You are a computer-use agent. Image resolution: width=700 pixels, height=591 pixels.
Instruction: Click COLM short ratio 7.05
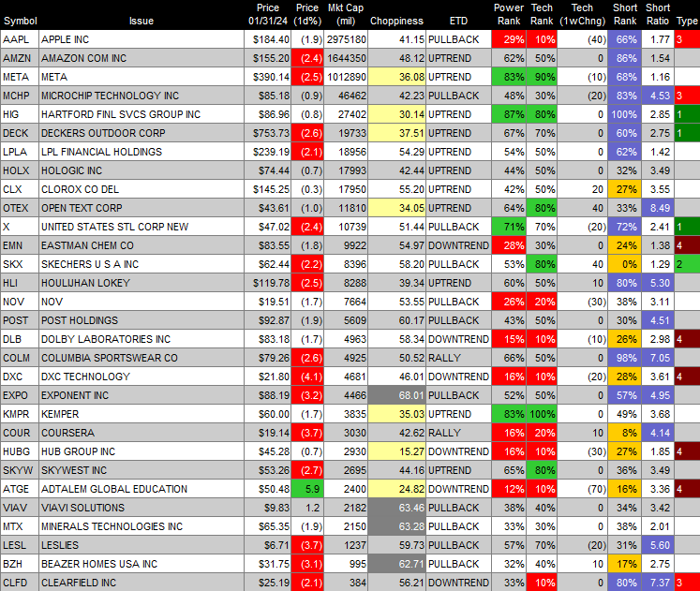(658, 358)
